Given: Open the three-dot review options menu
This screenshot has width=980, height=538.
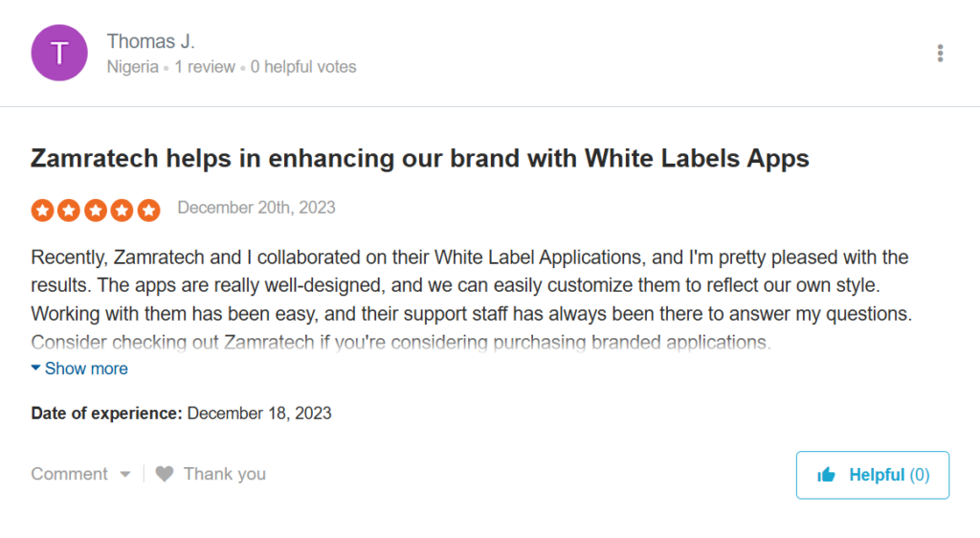Looking at the screenshot, I should (941, 54).
